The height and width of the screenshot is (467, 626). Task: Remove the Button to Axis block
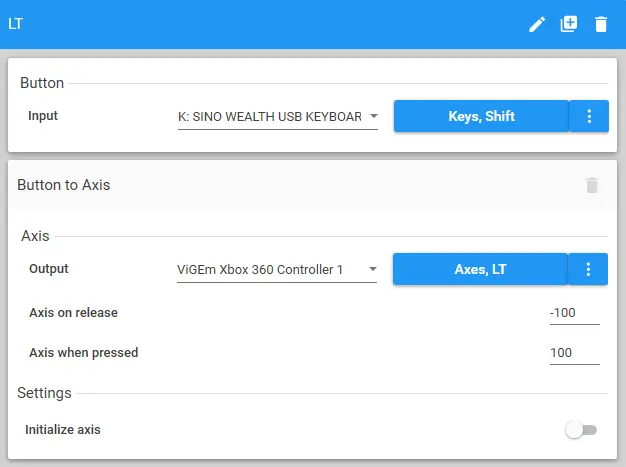point(592,185)
